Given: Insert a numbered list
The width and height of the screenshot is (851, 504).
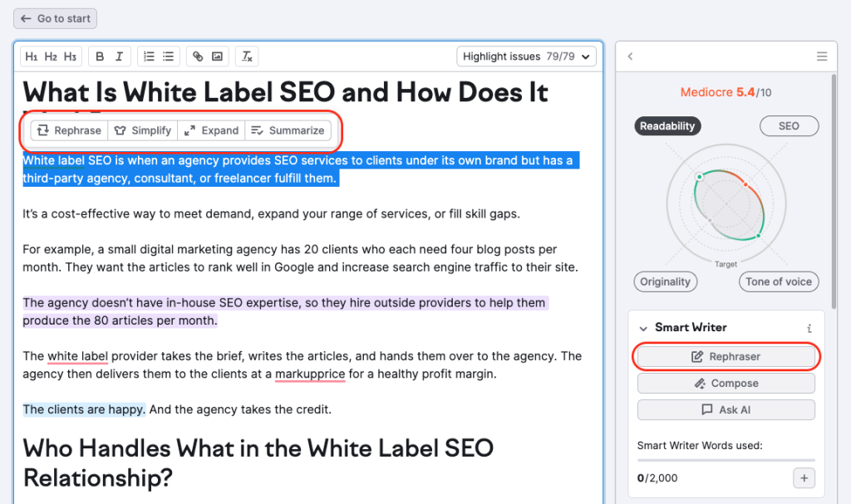Looking at the screenshot, I should pos(149,56).
